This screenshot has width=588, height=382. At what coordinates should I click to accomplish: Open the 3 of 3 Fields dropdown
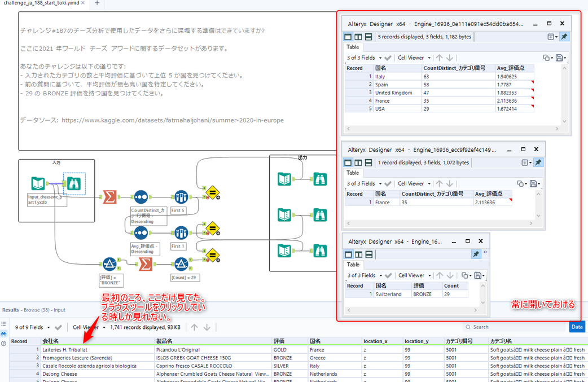click(361, 57)
